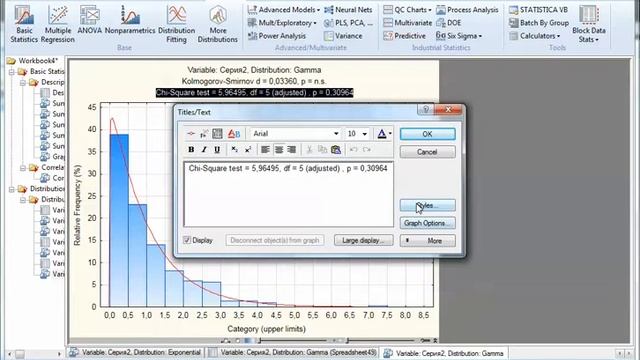Image resolution: width=640 pixels, height=360 pixels.
Task: Expand the Six Sigma menu
Action: pos(459,36)
